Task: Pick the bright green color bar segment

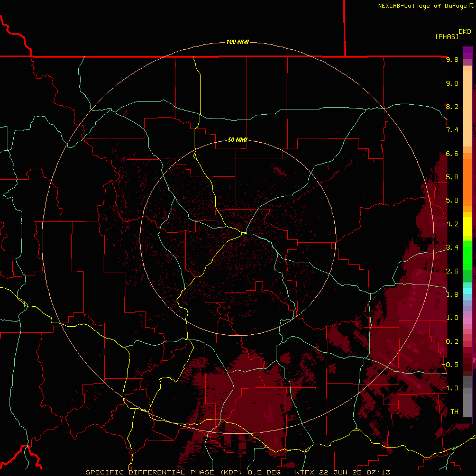Action: [467, 255]
